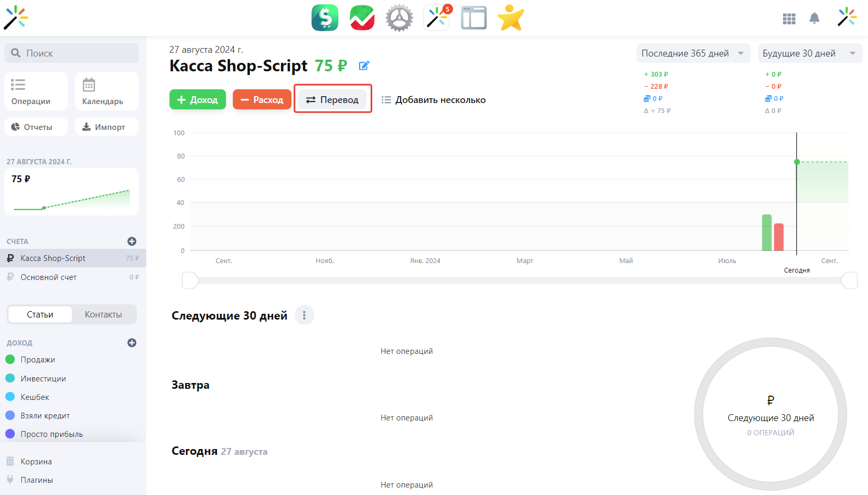Click the Поиск search field
The image size is (868, 495).
(72, 53)
